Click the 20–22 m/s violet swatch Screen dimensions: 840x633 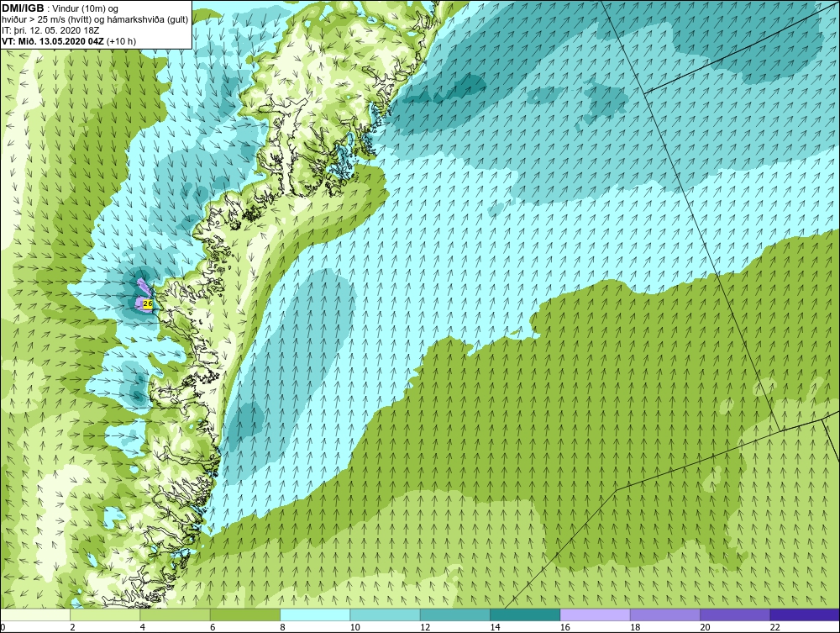coord(735,615)
